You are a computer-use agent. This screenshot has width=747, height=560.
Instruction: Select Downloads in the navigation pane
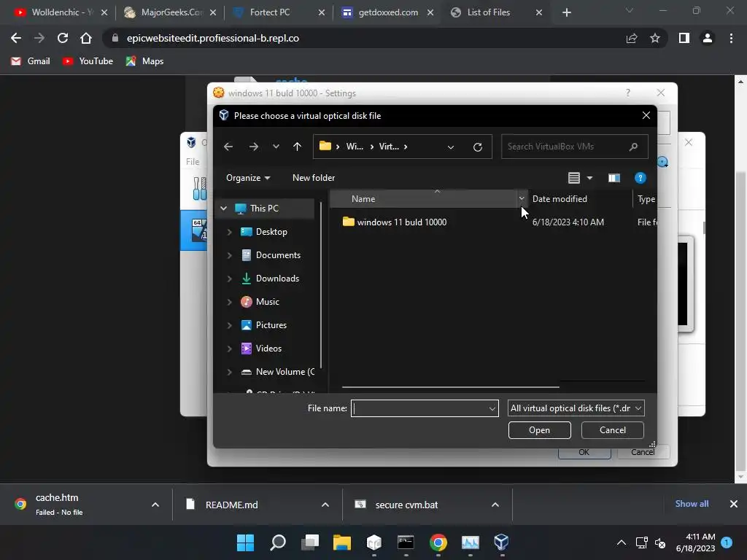coord(277,279)
